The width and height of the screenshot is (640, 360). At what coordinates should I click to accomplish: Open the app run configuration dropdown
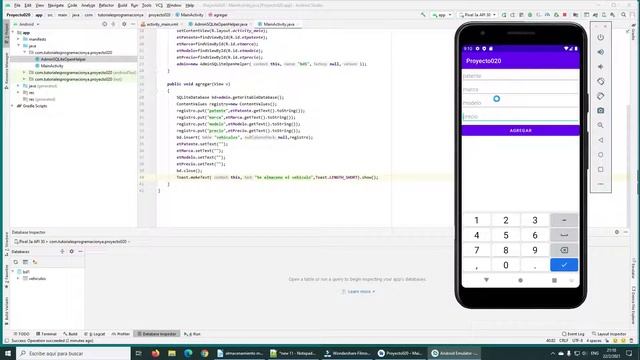click(x=442, y=15)
